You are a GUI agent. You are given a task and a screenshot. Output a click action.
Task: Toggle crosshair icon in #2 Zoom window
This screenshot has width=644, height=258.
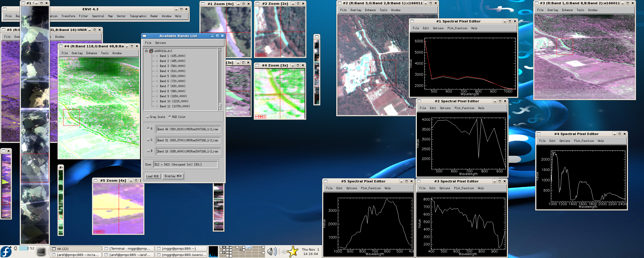pos(265,55)
